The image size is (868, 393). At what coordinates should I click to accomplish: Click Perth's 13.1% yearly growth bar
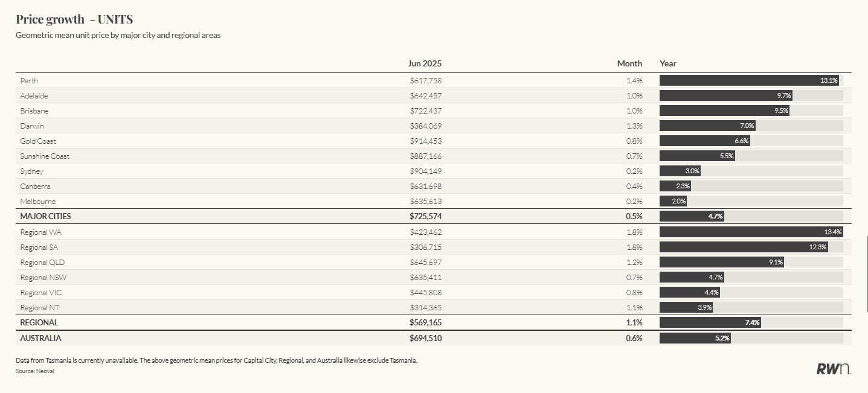(749, 80)
